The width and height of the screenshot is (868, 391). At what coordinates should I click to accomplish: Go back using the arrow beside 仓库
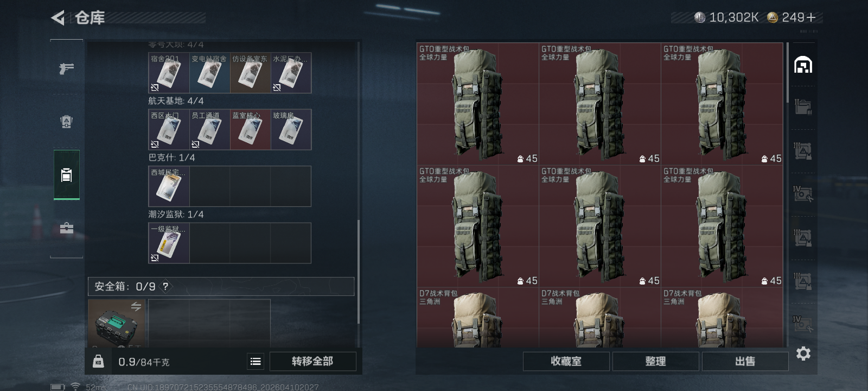58,18
